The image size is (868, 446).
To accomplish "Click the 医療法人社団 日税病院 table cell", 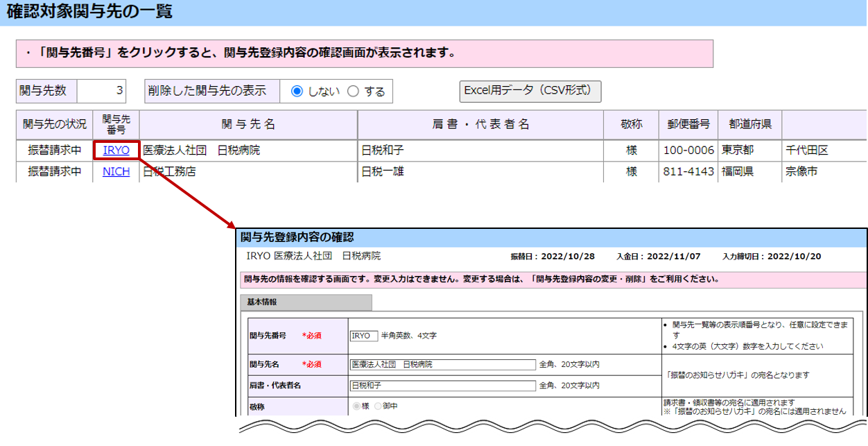I will tap(248, 150).
